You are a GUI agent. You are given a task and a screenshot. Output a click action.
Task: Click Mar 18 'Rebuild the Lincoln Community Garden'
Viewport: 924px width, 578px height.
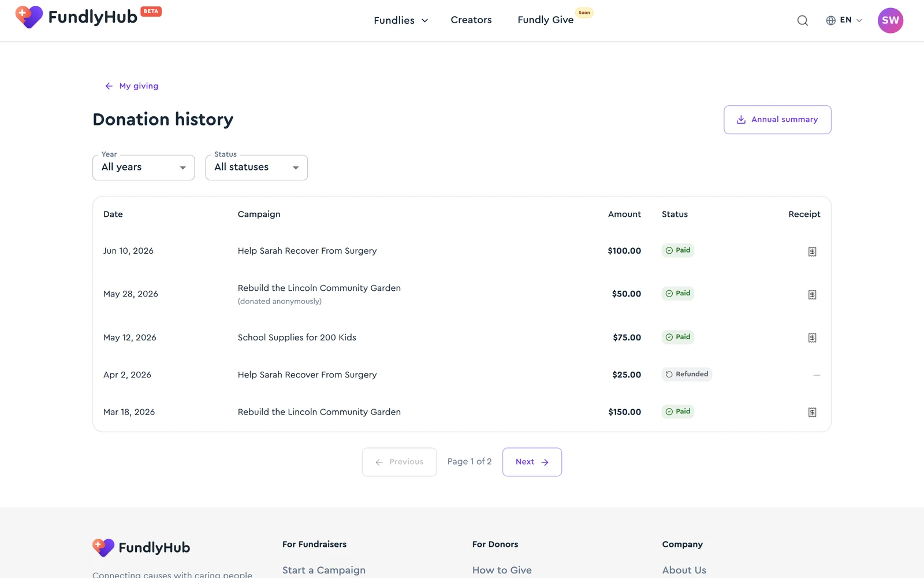tap(319, 412)
